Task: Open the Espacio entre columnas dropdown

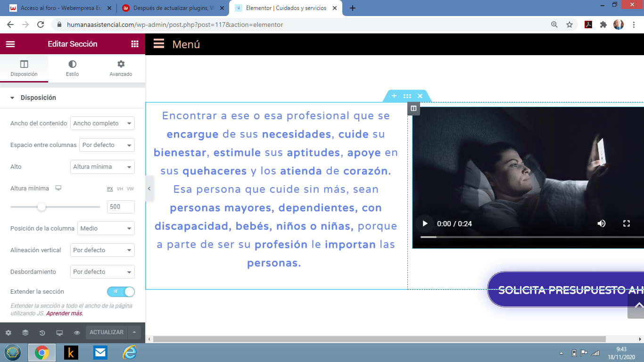Action: pos(107,145)
